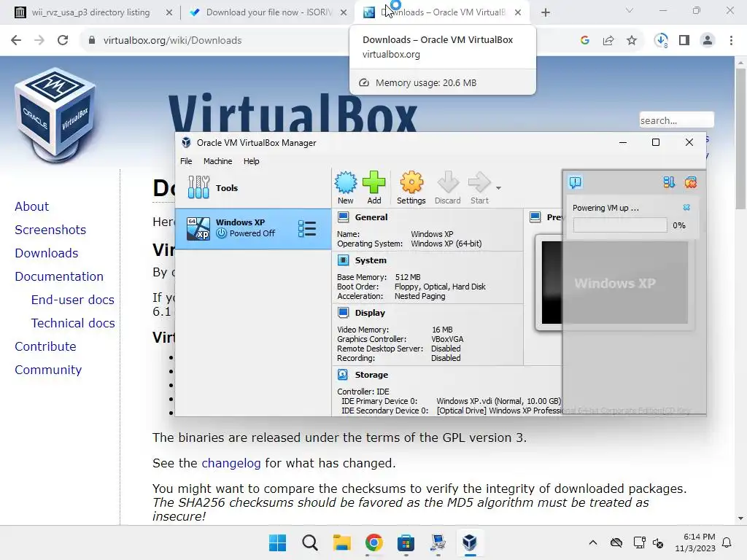Open VM Settings gear icon

point(411,187)
